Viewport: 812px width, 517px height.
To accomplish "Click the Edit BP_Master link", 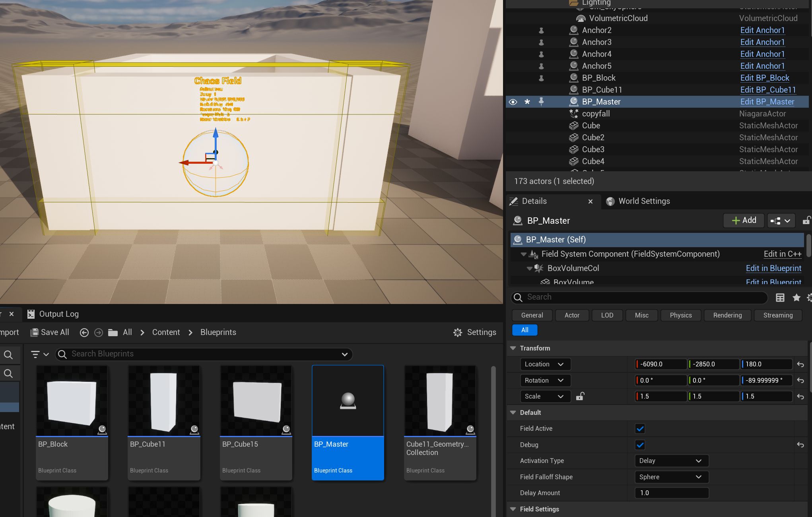I will [767, 102].
